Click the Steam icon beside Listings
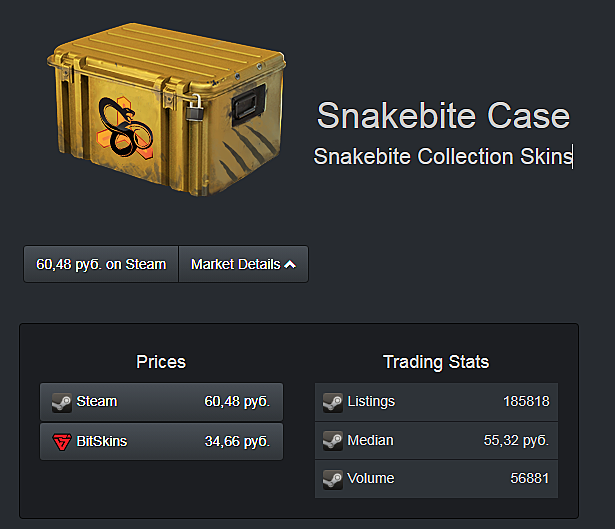 333,402
